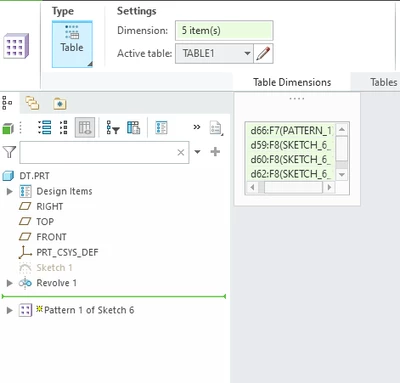Image resolution: width=400 pixels, height=383 pixels.
Task: Switch to the Table Dimensions tab
Action: click(x=292, y=82)
